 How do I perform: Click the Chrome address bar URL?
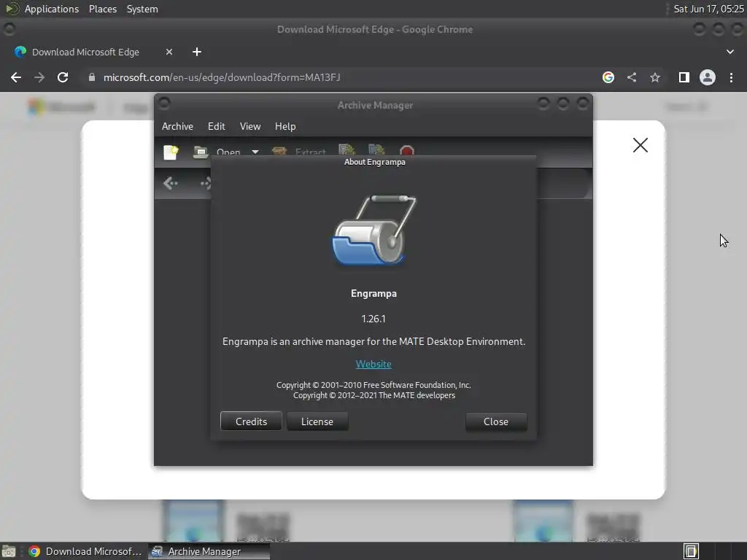point(222,77)
